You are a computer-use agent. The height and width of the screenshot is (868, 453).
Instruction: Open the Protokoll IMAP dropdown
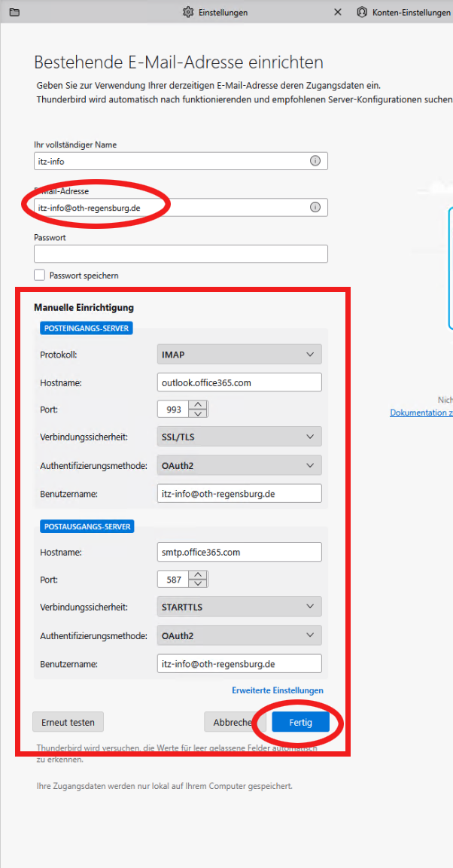pyautogui.click(x=239, y=355)
